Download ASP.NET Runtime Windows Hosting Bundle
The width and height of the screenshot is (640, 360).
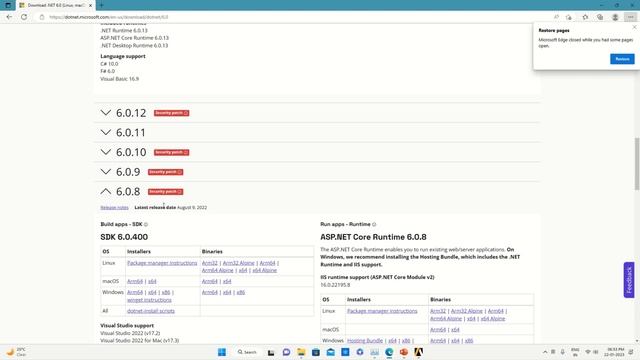click(365, 340)
